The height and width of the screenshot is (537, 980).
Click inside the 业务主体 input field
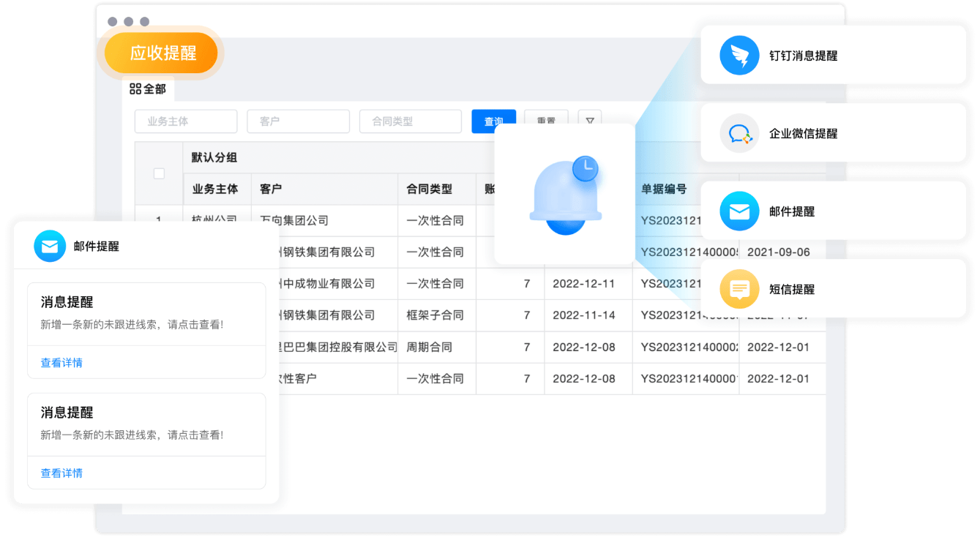(185, 121)
